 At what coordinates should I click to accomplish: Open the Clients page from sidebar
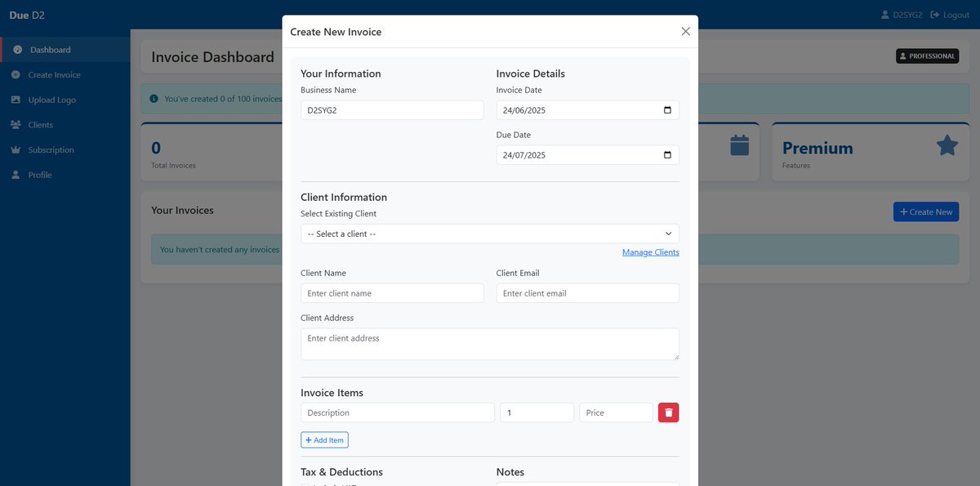click(65, 125)
